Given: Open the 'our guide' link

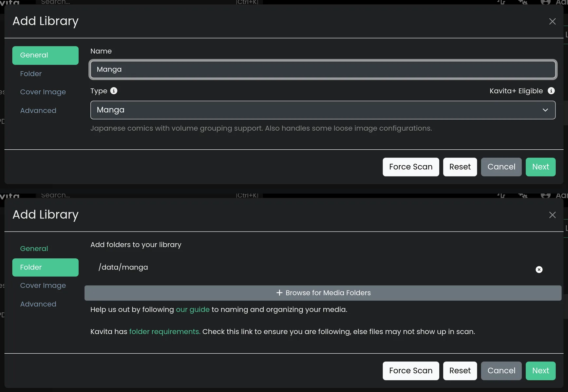Looking at the screenshot, I should click(x=193, y=310).
